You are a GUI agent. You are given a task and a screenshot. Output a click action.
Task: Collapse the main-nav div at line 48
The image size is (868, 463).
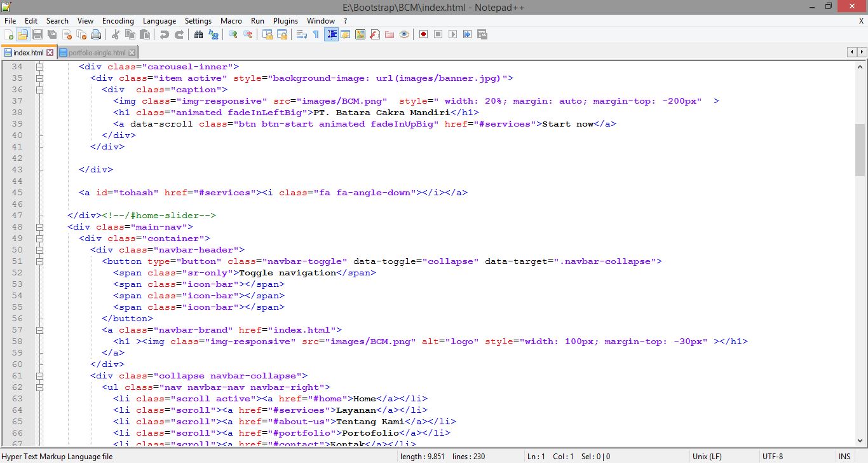pyautogui.click(x=39, y=227)
